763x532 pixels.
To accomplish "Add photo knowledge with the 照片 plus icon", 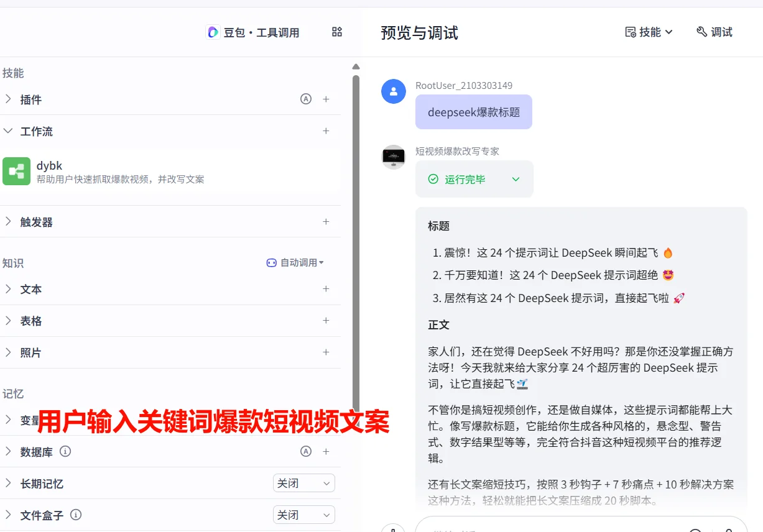I will click(x=326, y=352).
